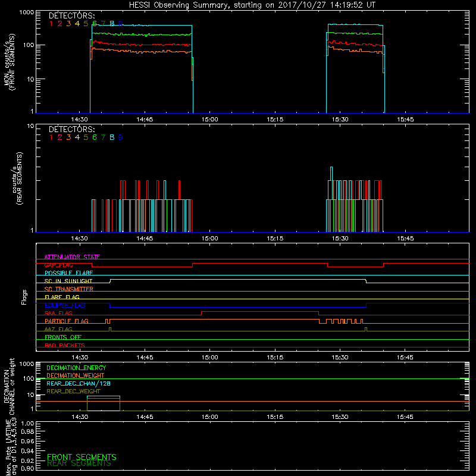Select the DETECTORS: label in the front segments plot
Image resolution: width=476 pixels, height=476 pixels.
tap(71, 15)
